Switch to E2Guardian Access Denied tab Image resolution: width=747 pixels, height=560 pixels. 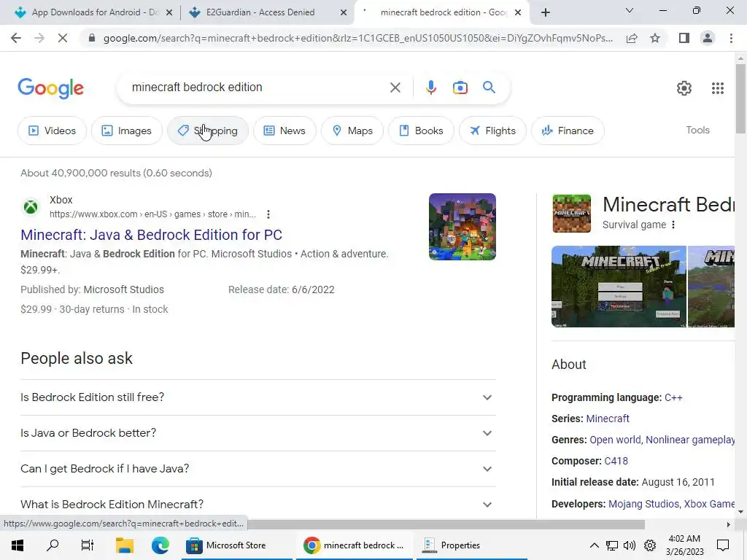point(260,12)
